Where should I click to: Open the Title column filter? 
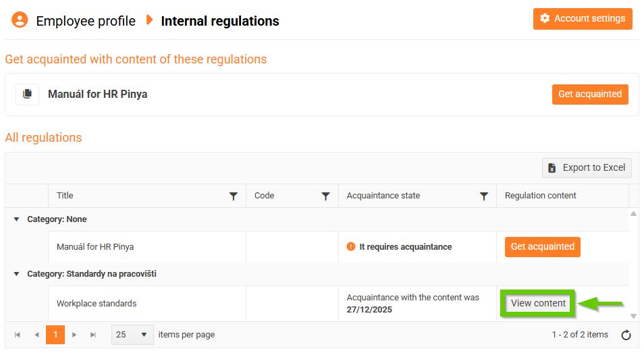(234, 196)
